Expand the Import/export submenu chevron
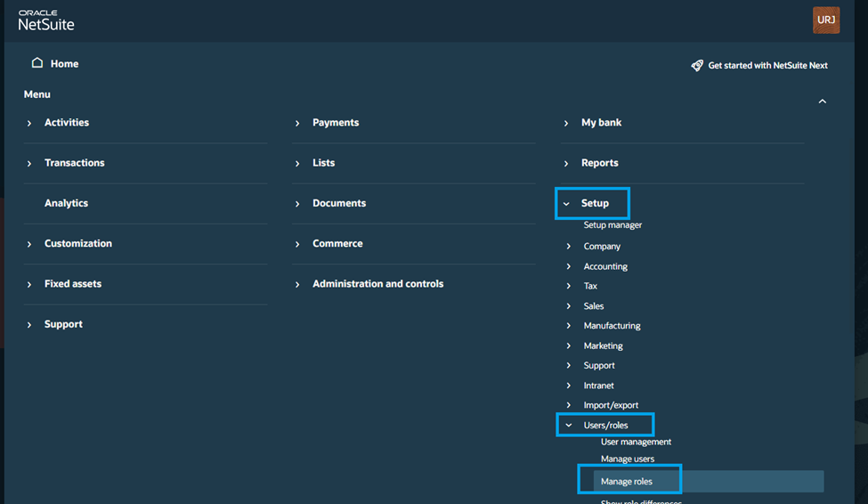This screenshot has height=504, width=868. pyautogui.click(x=569, y=405)
